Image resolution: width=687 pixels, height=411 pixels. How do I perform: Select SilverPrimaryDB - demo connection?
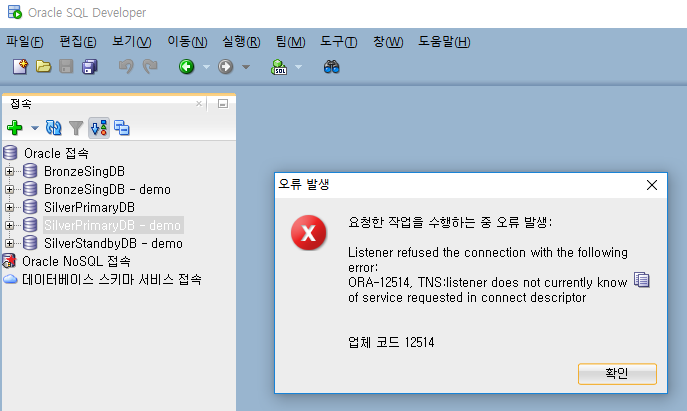(x=113, y=225)
